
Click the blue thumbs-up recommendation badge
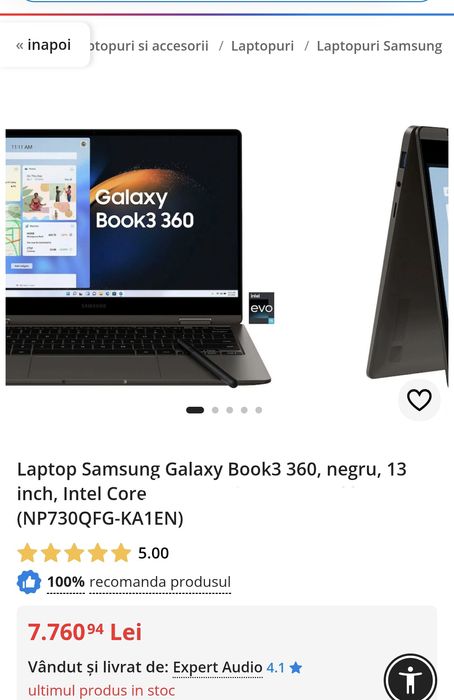point(29,582)
